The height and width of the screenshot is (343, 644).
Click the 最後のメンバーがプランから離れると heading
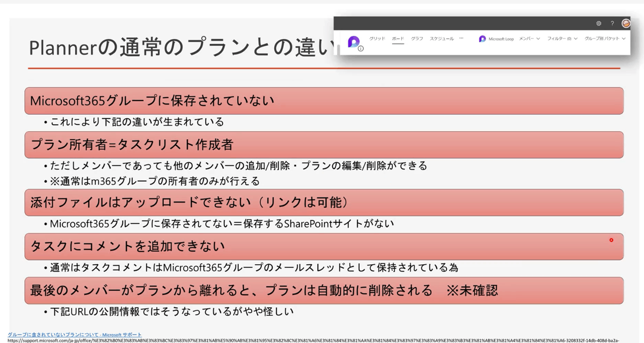point(324,291)
